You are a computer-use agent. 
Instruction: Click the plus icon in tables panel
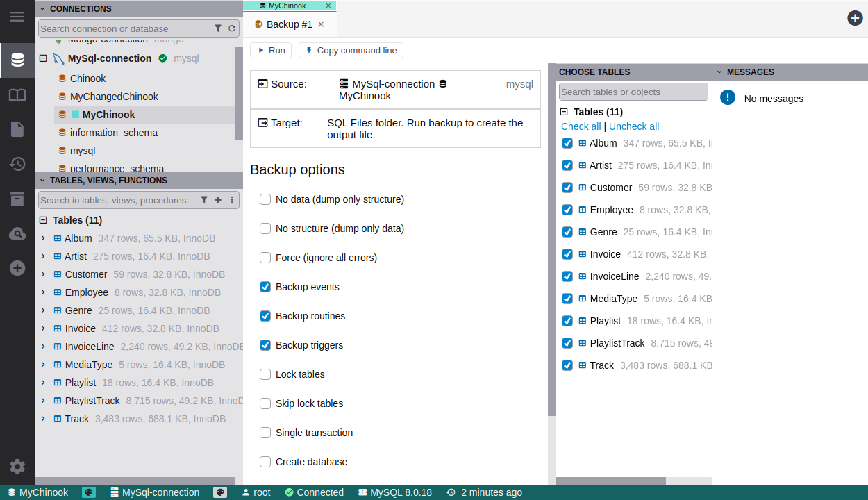tap(218, 200)
